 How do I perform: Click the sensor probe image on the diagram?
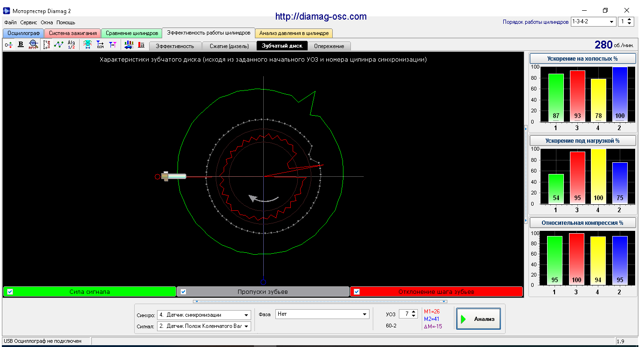[173, 176]
